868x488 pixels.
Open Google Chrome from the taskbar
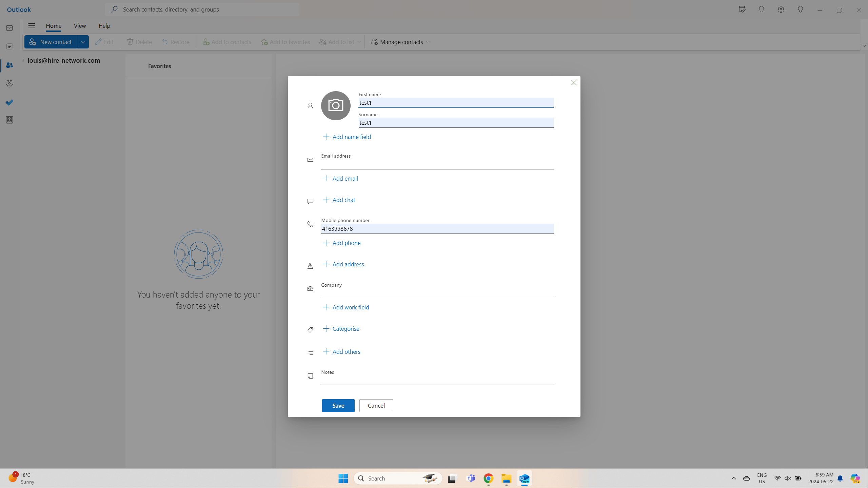(x=488, y=478)
